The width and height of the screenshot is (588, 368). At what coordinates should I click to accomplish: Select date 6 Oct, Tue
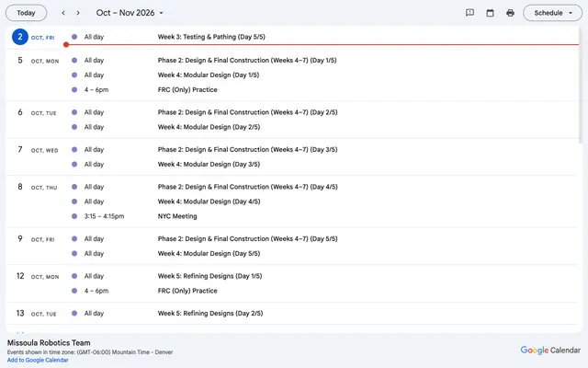click(x=20, y=112)
